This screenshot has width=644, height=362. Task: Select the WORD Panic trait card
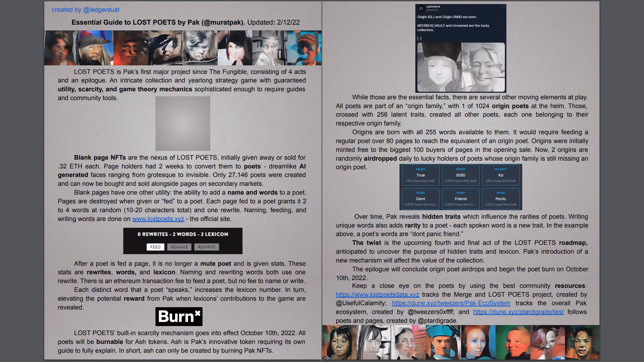[501, 199]
